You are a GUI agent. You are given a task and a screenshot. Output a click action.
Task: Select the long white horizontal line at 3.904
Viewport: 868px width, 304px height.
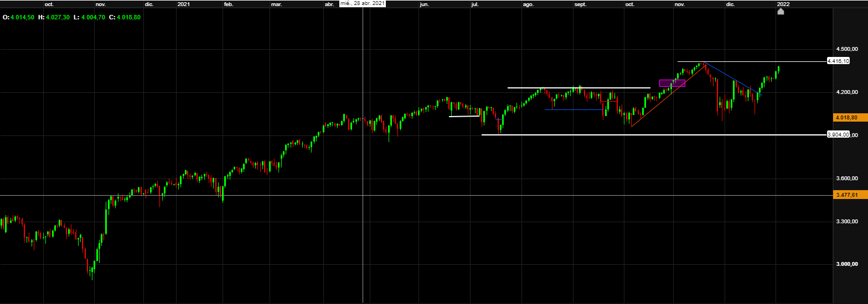[x=654, y=135]
